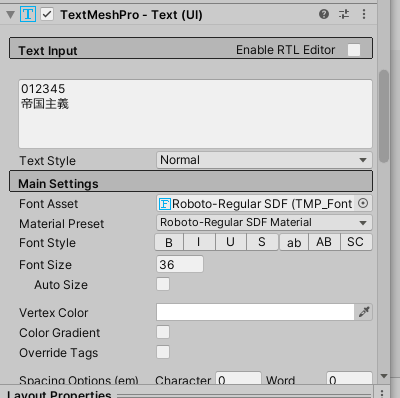Select the Roboto-Regular SDF font asset field
Viewport: 400px width, 398px height.
(255, 203)
